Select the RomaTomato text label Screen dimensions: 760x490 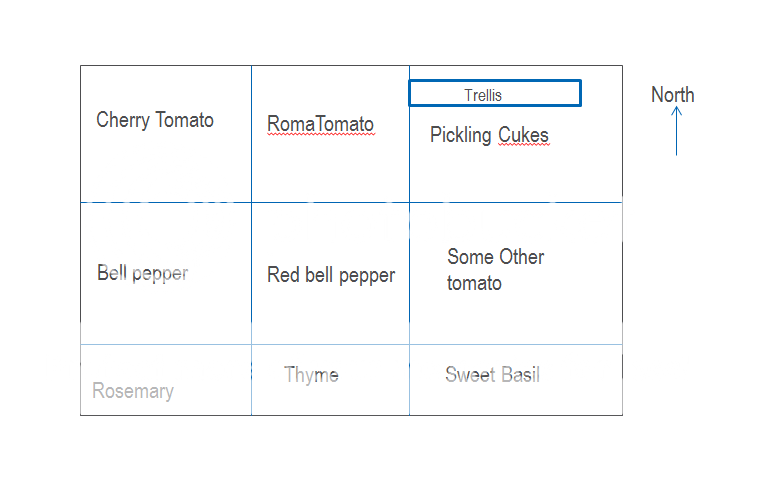pos(320,124)
